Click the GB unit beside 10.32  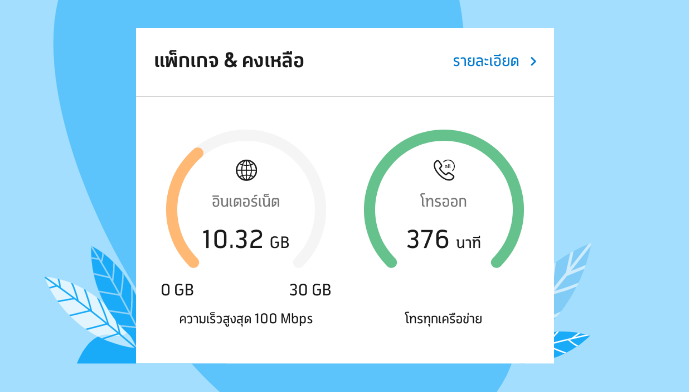pyautogui.click(x=279, y=242)
